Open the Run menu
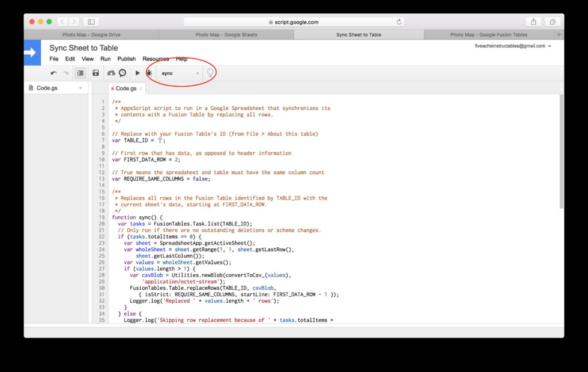The width and height of the screenshot is (588, 372). (106, 59)
